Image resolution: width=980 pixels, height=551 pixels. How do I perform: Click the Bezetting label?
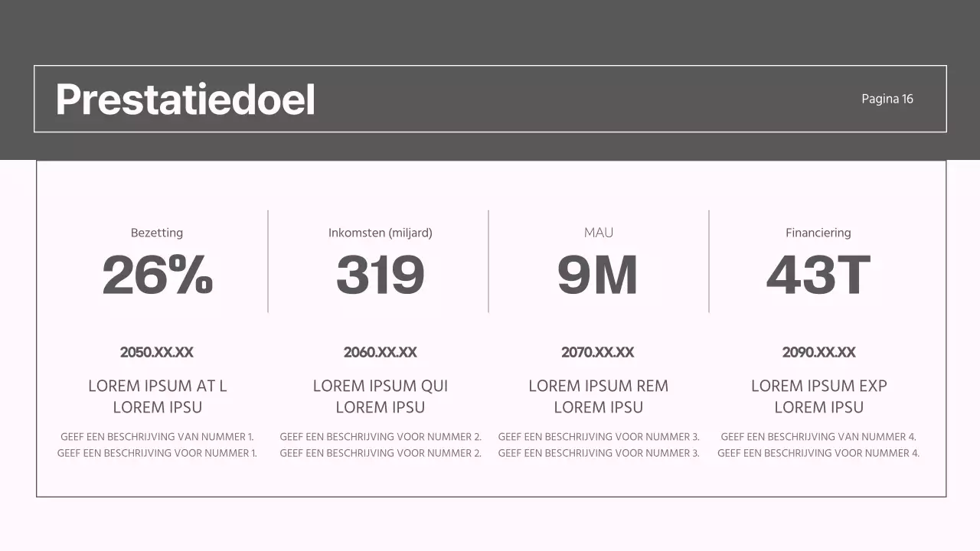(x=157, y=233)
